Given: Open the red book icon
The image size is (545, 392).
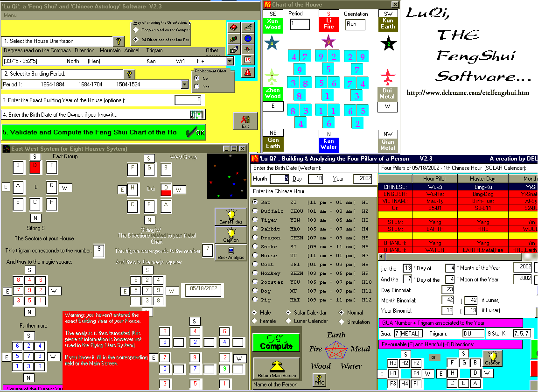Looking at the screenshot, I should coord(234,27).
